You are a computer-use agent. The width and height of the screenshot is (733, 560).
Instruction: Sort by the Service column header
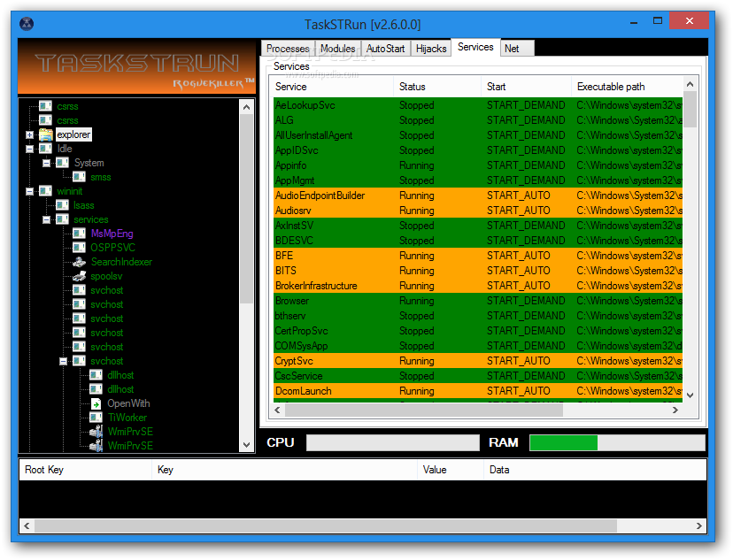pyautogui.click(x=331, y=87)
